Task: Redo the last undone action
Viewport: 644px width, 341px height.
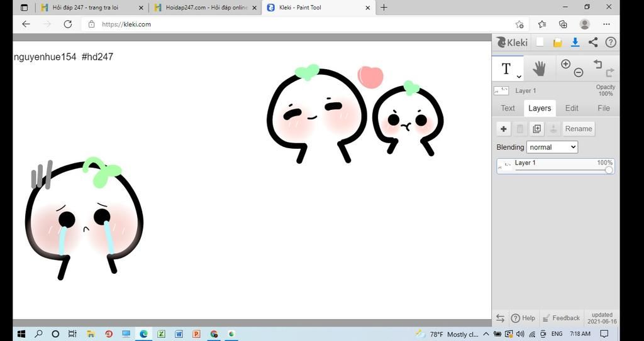Action: coord(610,73)
